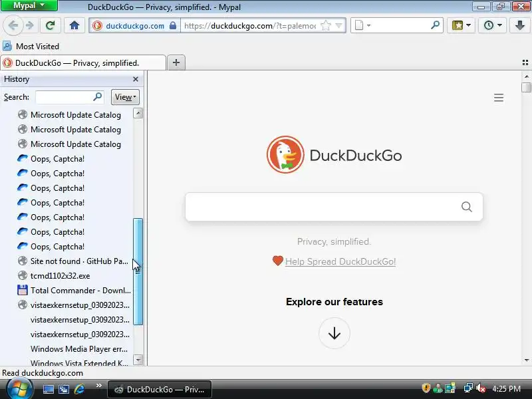Open the View dropdown in History sidebar

[x=125, y=97]
